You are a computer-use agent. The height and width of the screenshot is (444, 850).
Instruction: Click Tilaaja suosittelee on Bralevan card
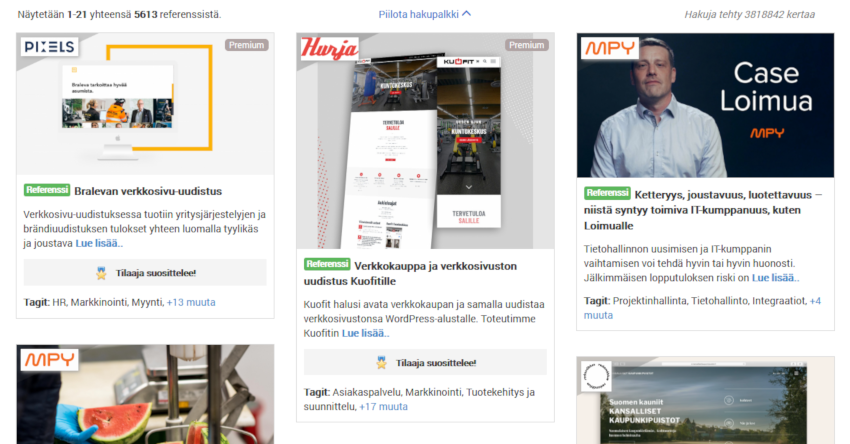pos(145,273)
